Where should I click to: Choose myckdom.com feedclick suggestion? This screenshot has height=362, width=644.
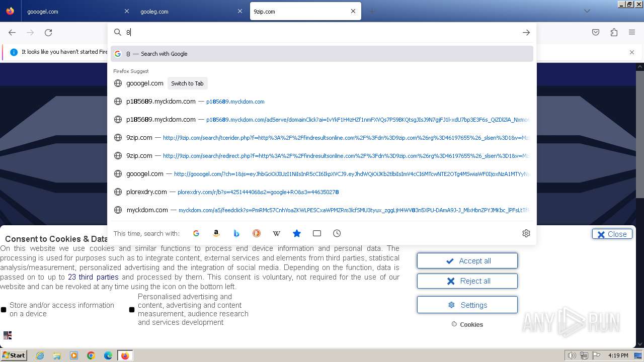coord(322,210)
